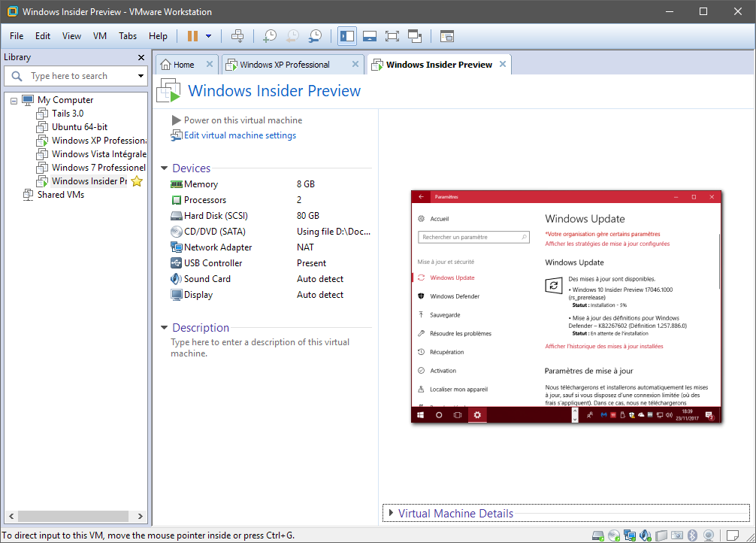
Task: Switch to the Windows XP Professional tab
Action: tap(286, 64)
